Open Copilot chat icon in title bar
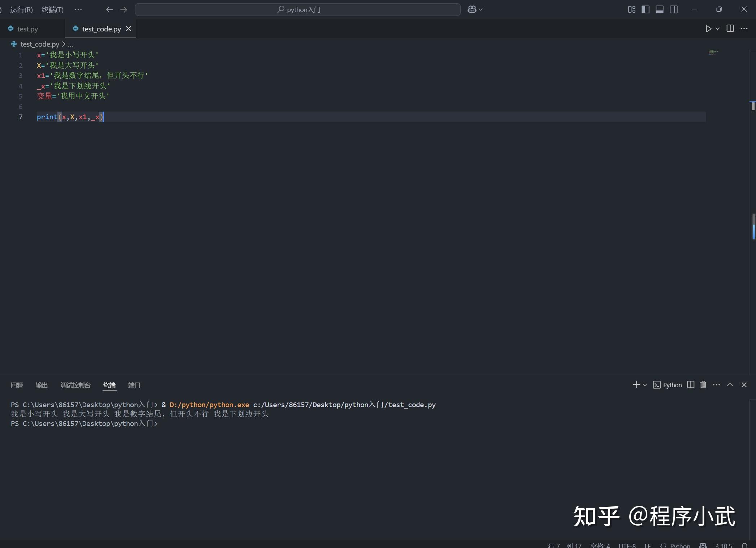This screenshot has width=756, height=548. pyautogui.click(x=472, y=10)
